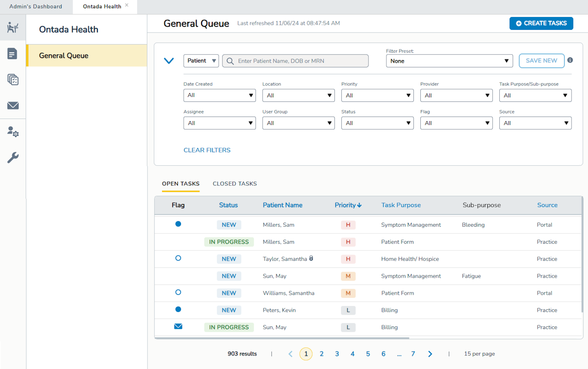Toggle the filled flag on Millers, Sam row
The image size is (588, 369).
[x=178, y=224]
